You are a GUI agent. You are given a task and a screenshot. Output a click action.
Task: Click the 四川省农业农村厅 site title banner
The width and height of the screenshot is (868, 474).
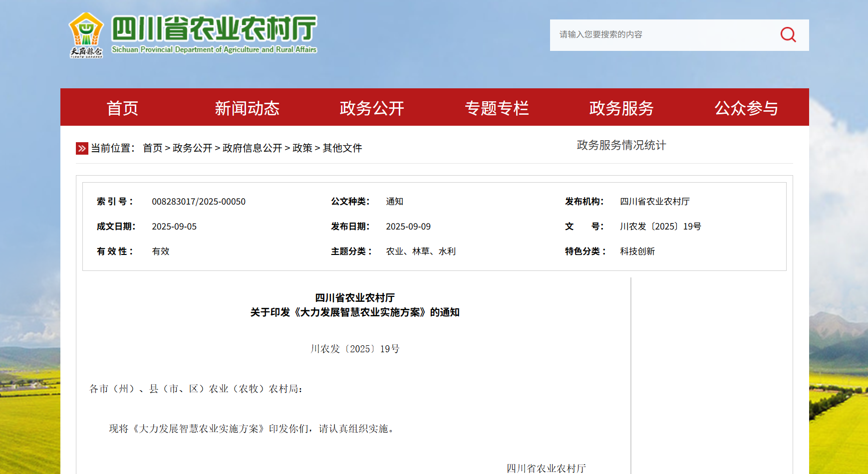pos(214,29)
